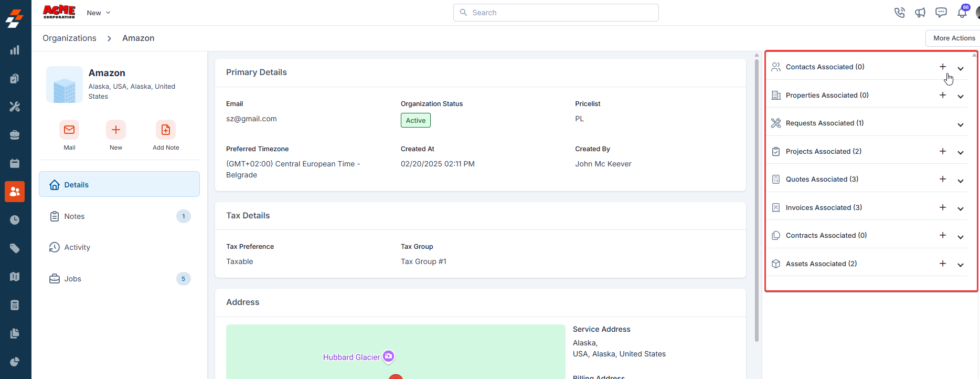Expand the Requests Associated section

[961, 125]
